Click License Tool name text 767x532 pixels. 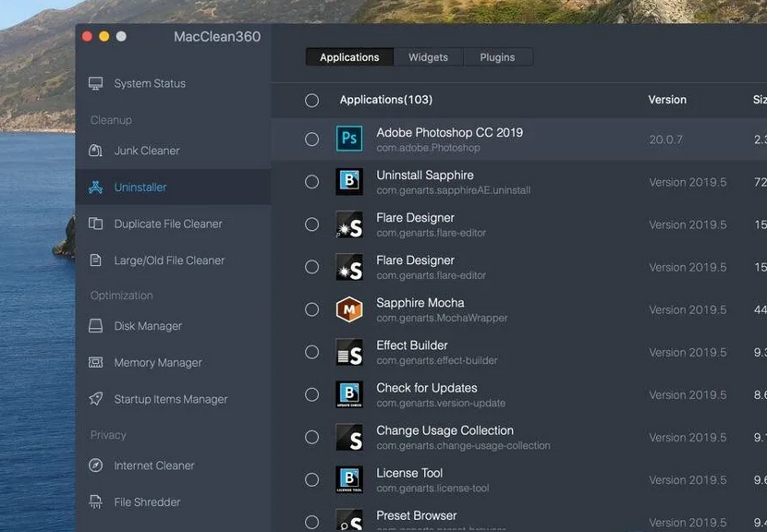(409, 473)
